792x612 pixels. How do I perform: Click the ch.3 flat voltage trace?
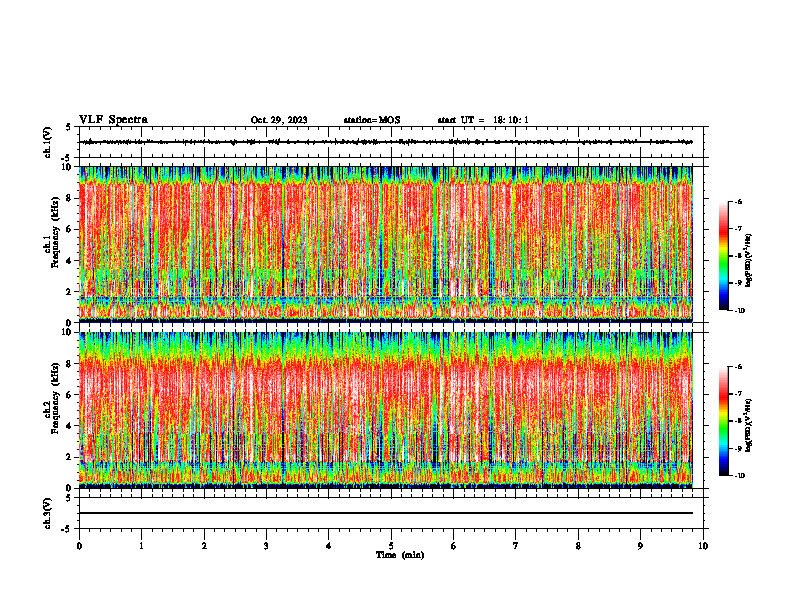(x=386, y=513)
